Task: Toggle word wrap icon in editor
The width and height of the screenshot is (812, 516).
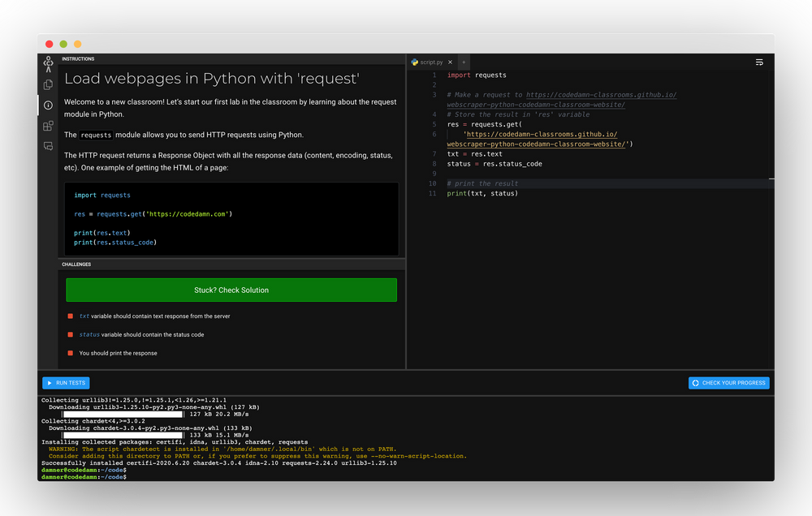Action: pos(759,62)
